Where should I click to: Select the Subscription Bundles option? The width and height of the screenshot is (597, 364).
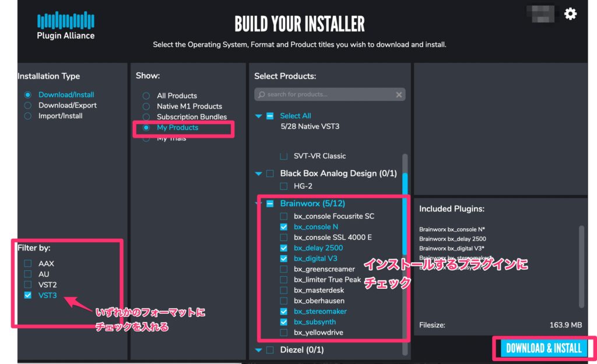coord(146,117)
